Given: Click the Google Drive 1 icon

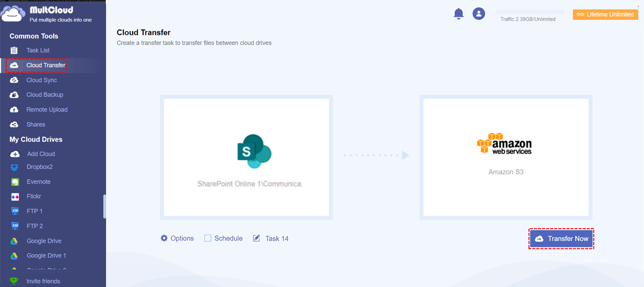Looking at the screenshot, I should pyautogui.click(x=14, y=256).
